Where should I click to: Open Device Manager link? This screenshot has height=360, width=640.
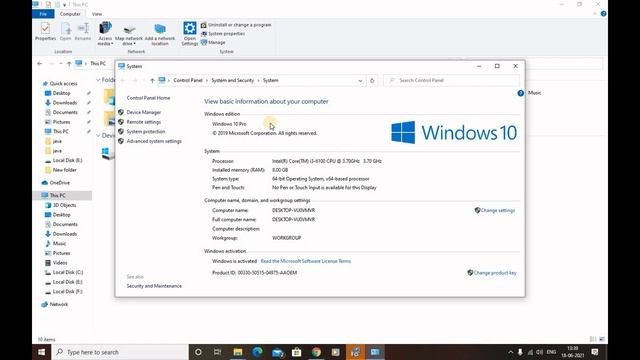pyautogui.click(x=144, y=112)
